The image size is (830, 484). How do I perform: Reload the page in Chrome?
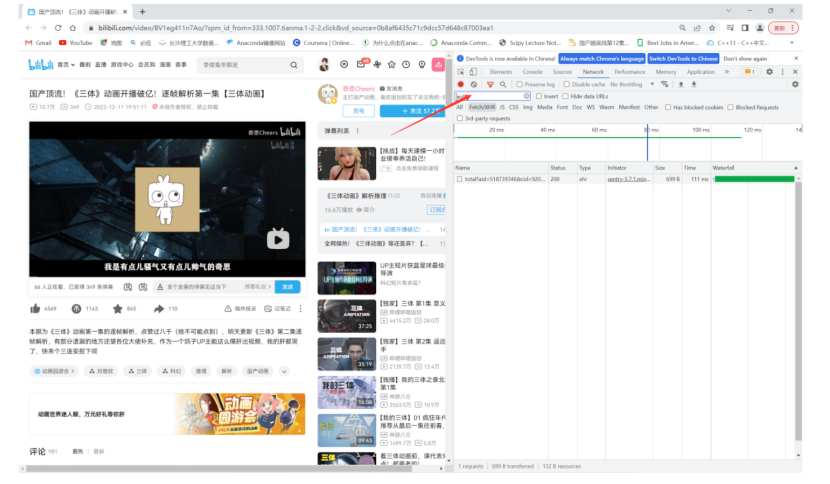tap(58, 28)
